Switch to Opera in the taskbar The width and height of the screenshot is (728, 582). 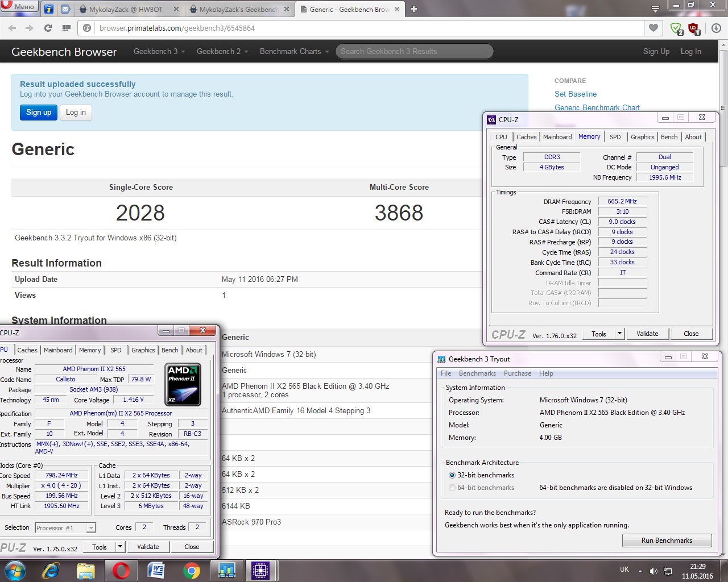point(121,571)
